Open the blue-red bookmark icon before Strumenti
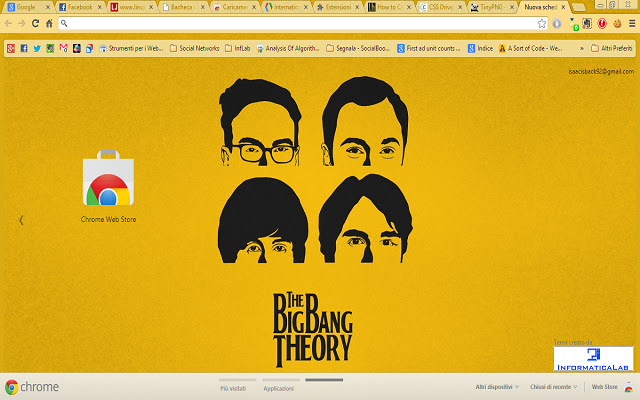 (89, 49)
